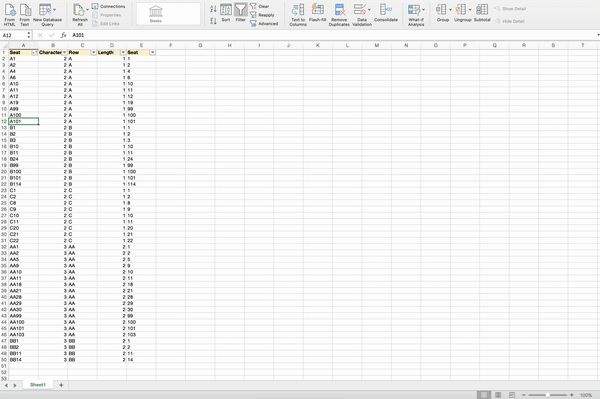Open filter dropdown on Seat column E
The width and height of the screenshot is (600, 399).
[152, 52]
